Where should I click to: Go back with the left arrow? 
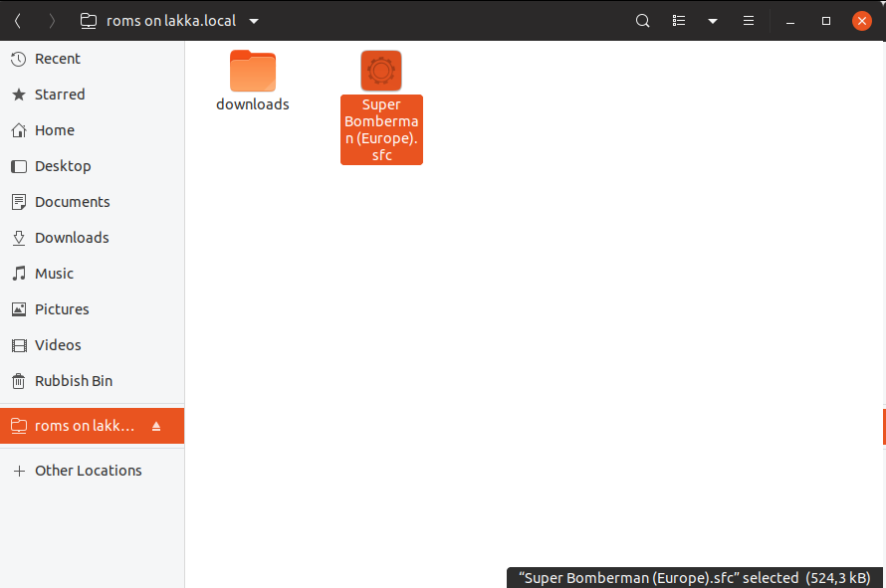18,22
